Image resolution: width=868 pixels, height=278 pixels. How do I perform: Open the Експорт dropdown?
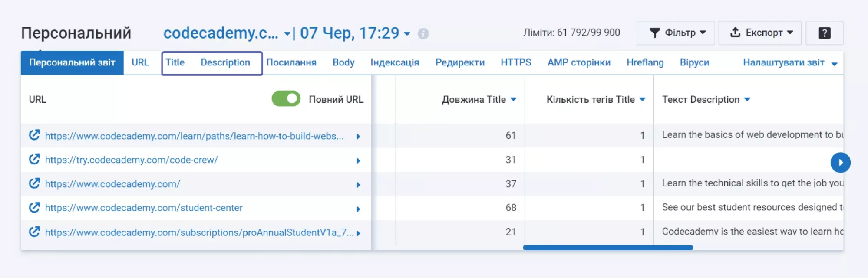(x=759, y=33)
